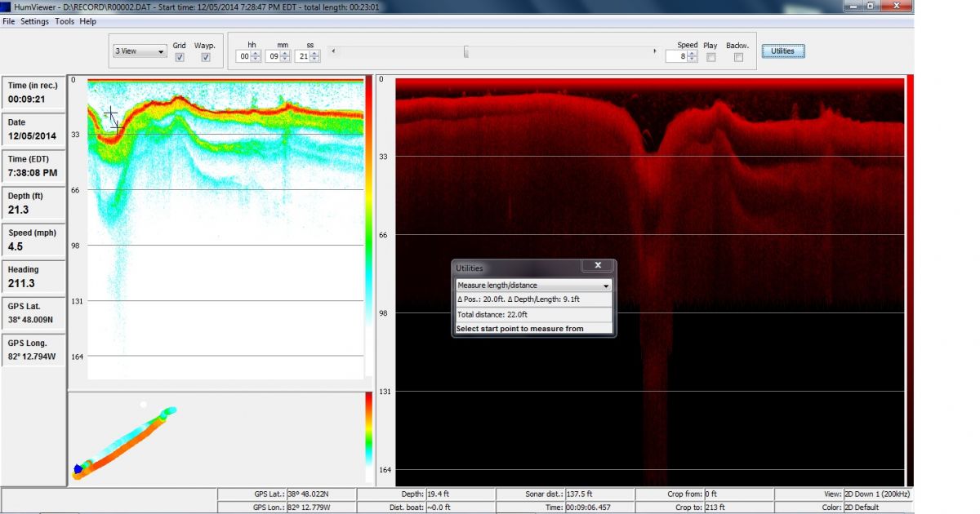The height and width of the screenshot is (514, 980).
Task: Click the right arrow of the timeline slider
Action: pos(654,51)
